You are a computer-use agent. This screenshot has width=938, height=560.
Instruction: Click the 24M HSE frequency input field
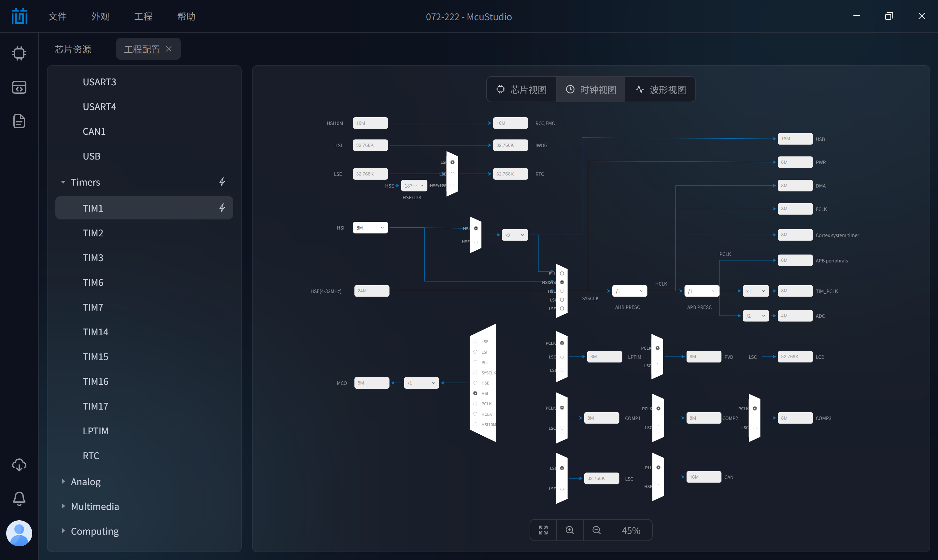click(x=371, y=290)
